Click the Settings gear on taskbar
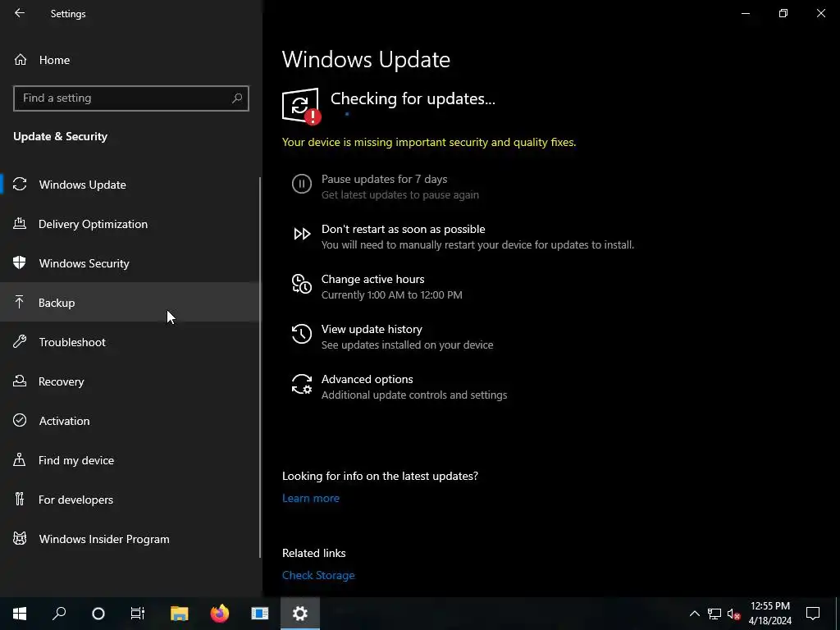The image size is (840, 630). (300, 614)
